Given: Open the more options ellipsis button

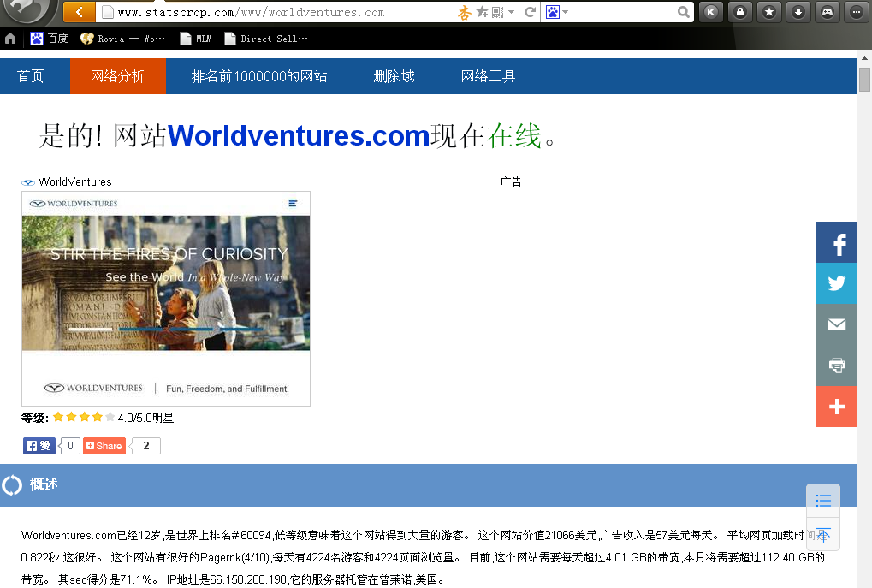Looking at the screenshot, I should click(857, 12).
